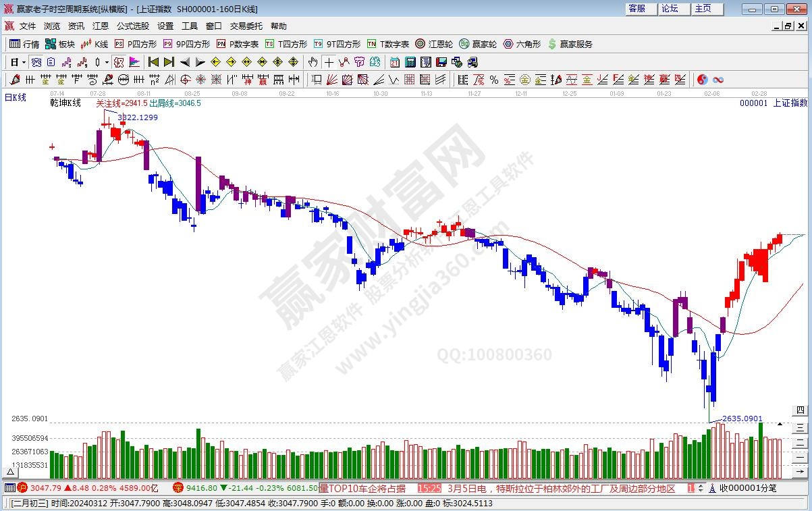Click the percent sign drawing tool
This screenshot has width=812, height=511.
(493, 80)
